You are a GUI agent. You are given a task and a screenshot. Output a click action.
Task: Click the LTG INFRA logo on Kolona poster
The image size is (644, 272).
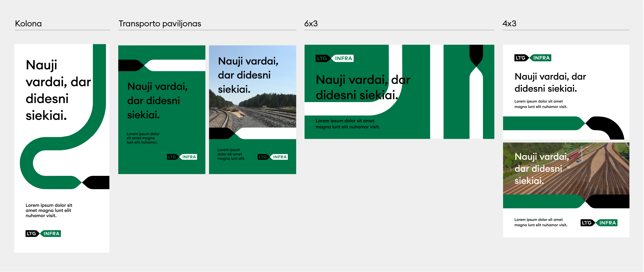(x=43, y=233)
